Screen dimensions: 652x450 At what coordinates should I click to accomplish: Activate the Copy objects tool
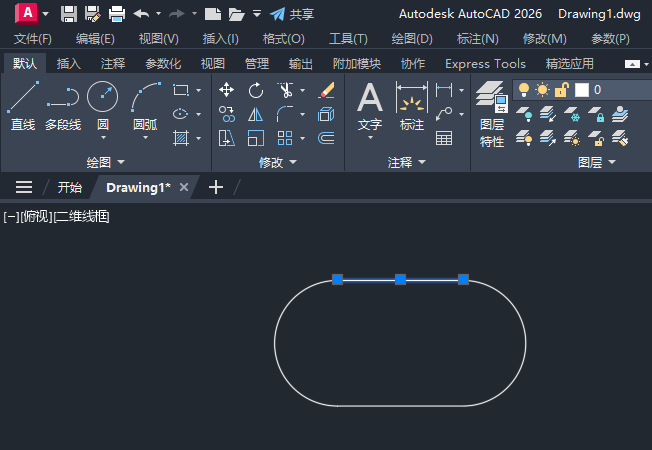(227, 114)
